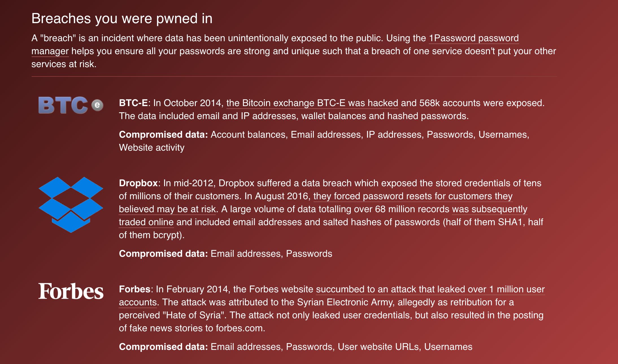Click the 'Website activity' compromised data text
The image size is (618, 364).
pos(152,148)
